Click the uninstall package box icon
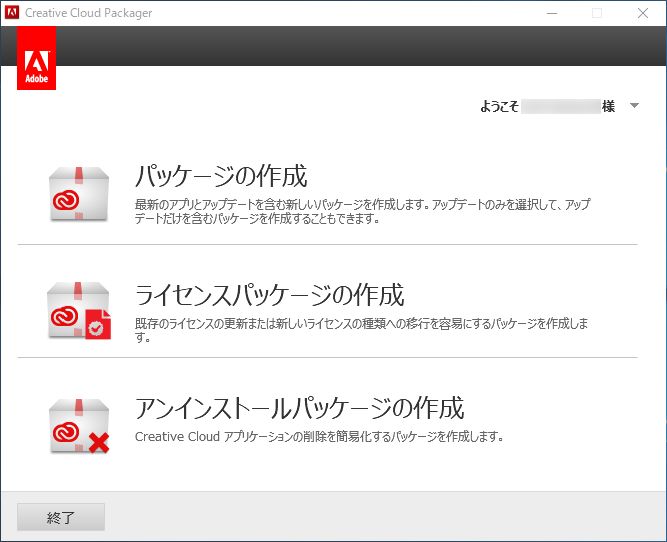Screen dimensions: 667x542 pos(79,426)
